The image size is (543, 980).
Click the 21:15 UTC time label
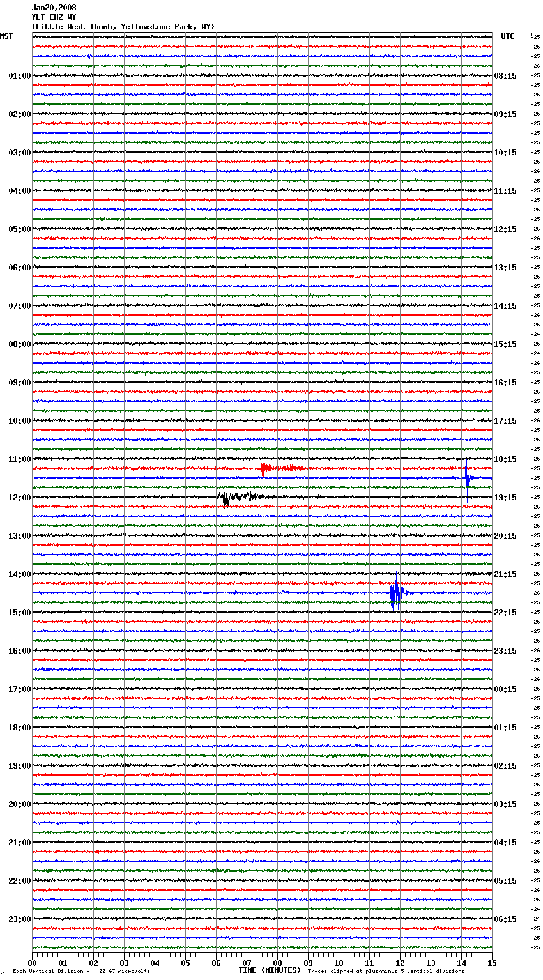[505, 574]
